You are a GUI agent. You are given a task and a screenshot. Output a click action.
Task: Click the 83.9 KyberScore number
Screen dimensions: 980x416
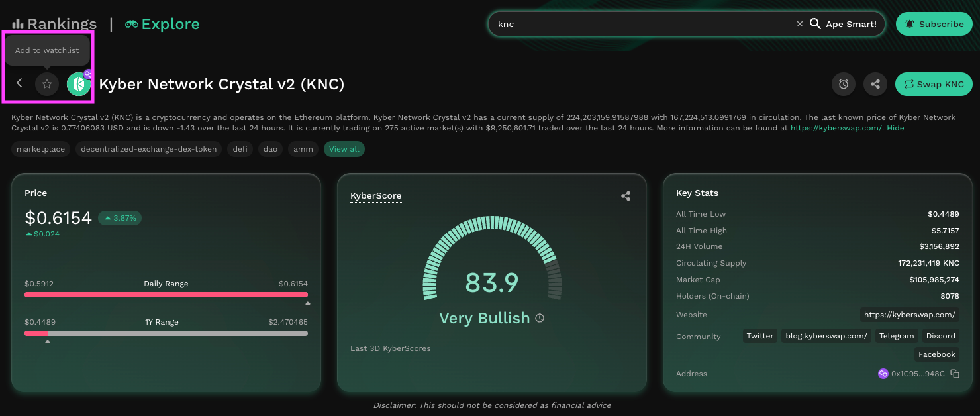492,283
